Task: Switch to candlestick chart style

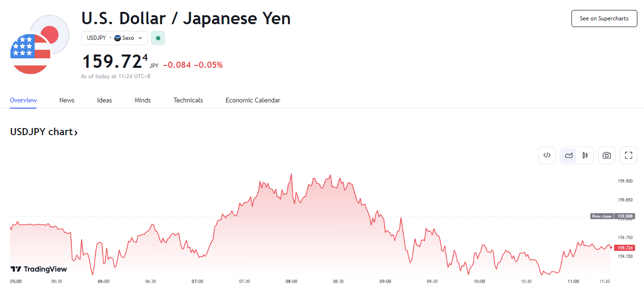Action: click(585, 155)
